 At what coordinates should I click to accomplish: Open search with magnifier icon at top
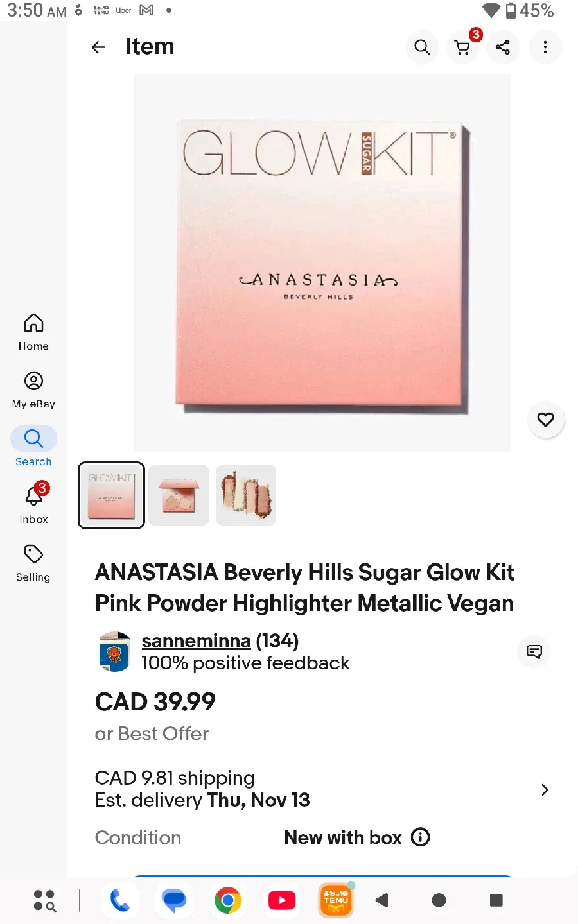(422, 47)
